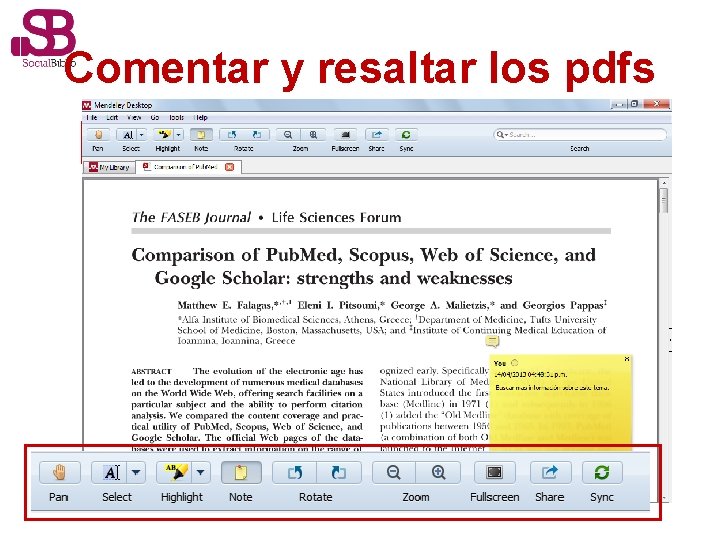Screen dimensions: 720x540
Task: Expand the Highlight dropdown arrow in the enlarged toolbar
Action: pos(201,472)
